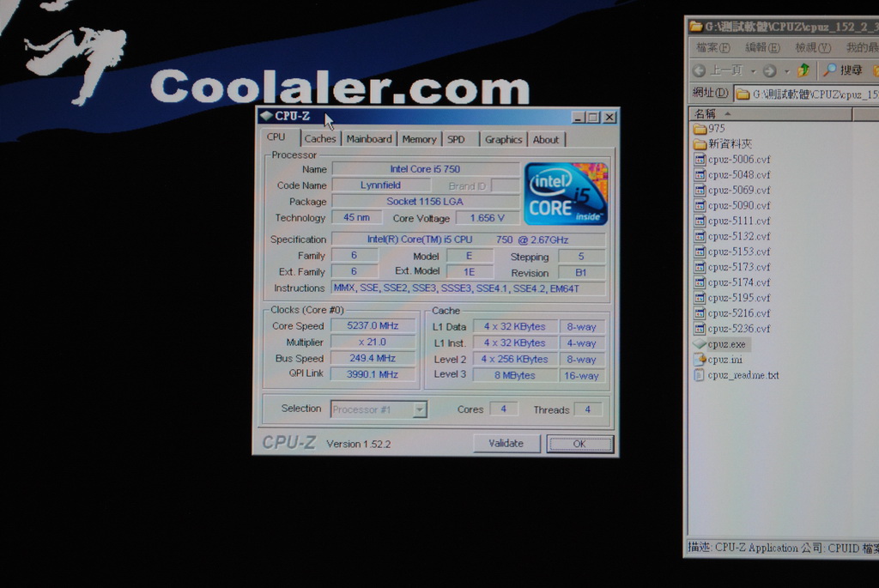Viewport: 879px width, 588px height.
Task: Click the Name field Intel Core i5 750
Action: (426, 169)
